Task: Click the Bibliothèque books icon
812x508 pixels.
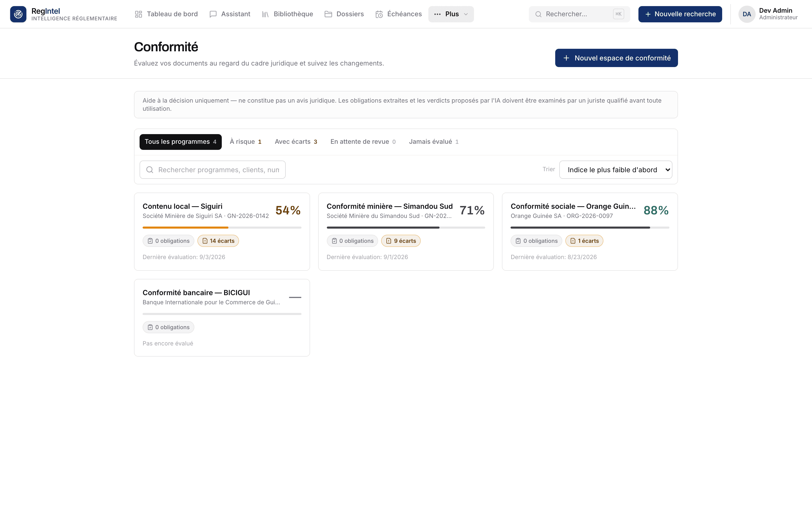Action: [x=265, y=14]
